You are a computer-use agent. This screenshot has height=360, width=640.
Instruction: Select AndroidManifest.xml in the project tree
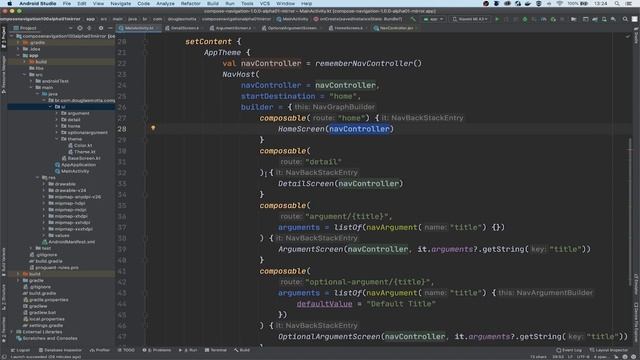tap(69, 242)
